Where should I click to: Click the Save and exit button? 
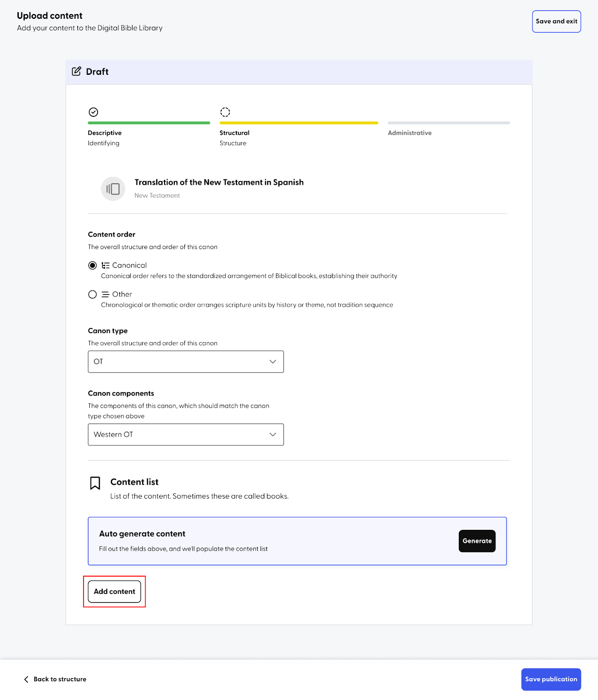[x=556, y=21]
